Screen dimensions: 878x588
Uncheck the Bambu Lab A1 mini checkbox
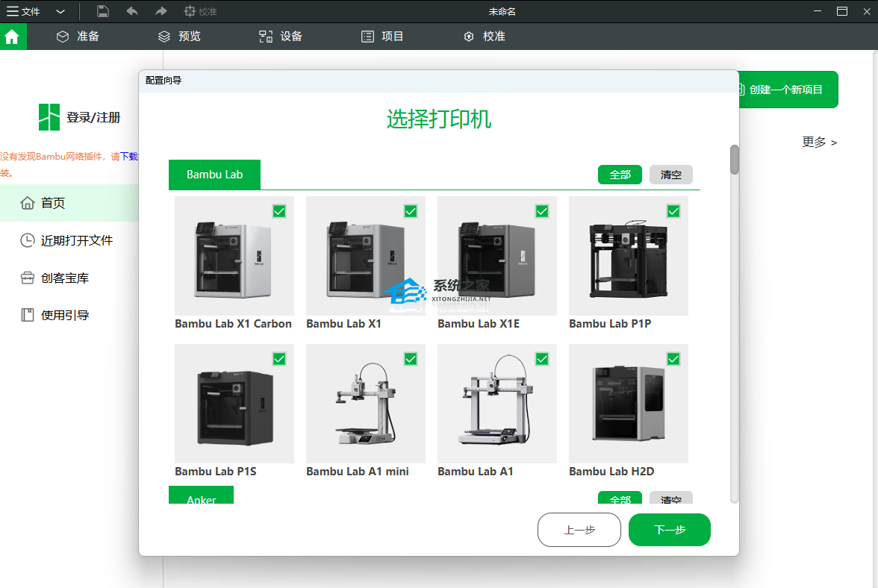click(x=411, y=359)
